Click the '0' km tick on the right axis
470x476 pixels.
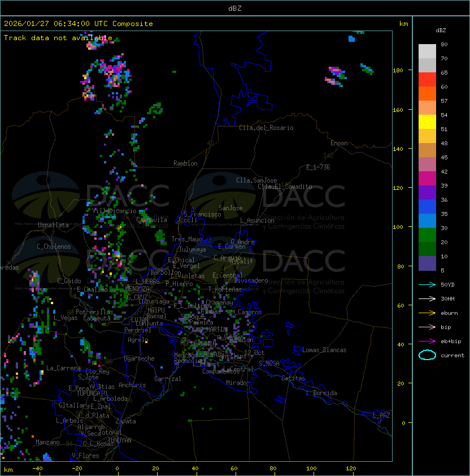tap(403, 423)
